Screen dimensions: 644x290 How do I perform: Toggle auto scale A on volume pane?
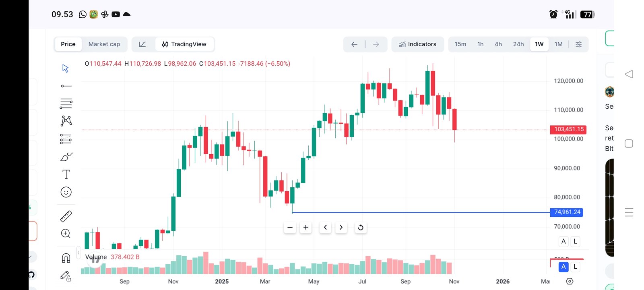[x=563, y=267]
